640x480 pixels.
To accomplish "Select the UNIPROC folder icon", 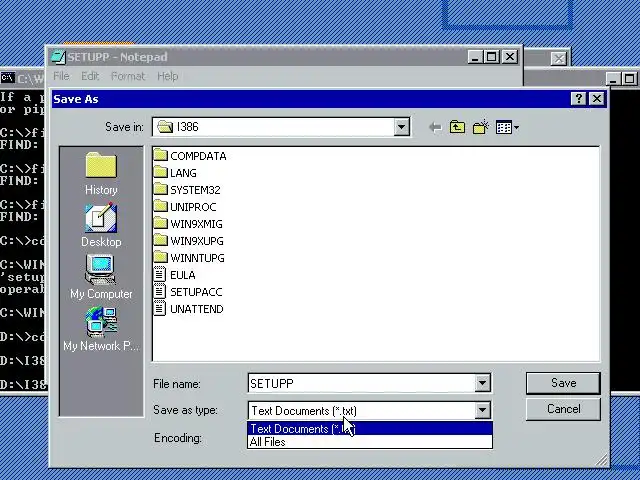I will pos(160,206).
